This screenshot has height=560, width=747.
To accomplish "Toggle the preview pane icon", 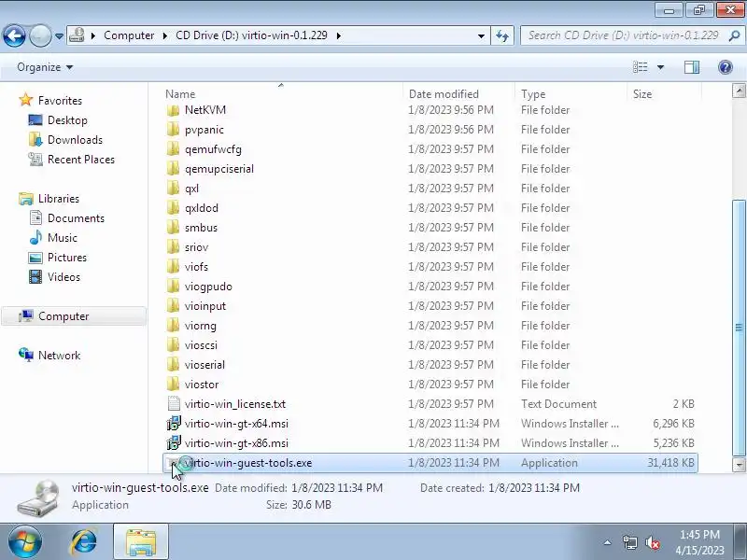I will click(x=692, y=67).
